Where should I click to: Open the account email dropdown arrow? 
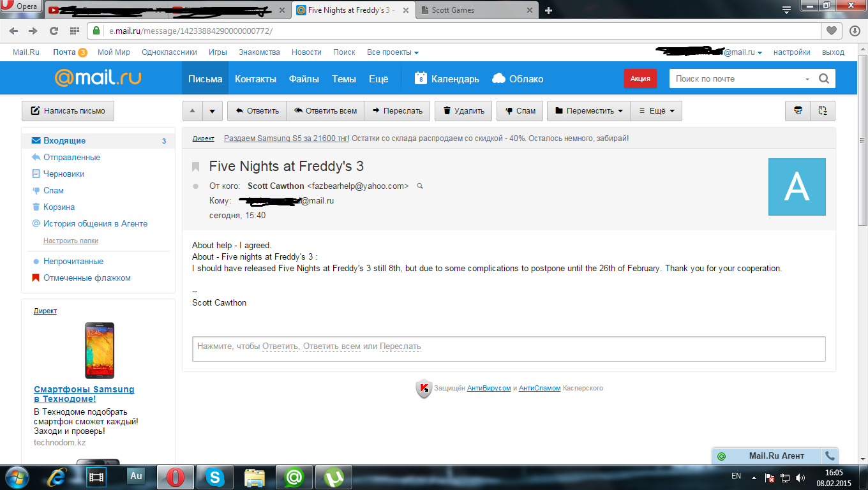coord(759,53)
